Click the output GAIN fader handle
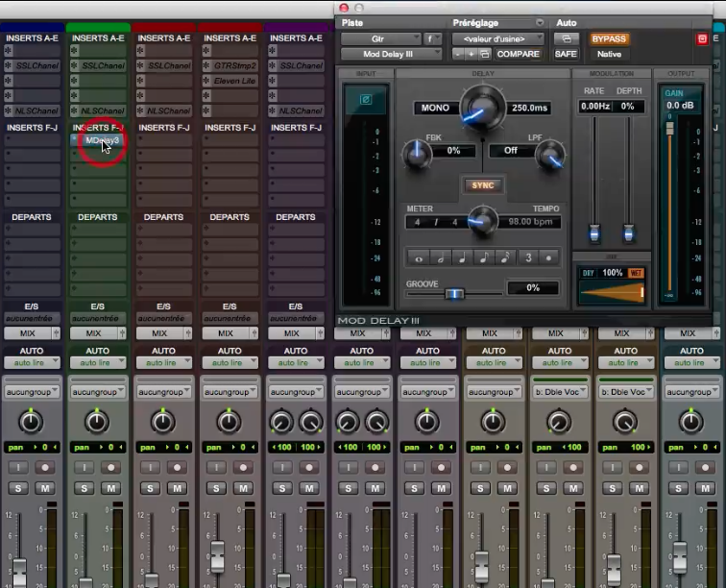 point(669,129)
